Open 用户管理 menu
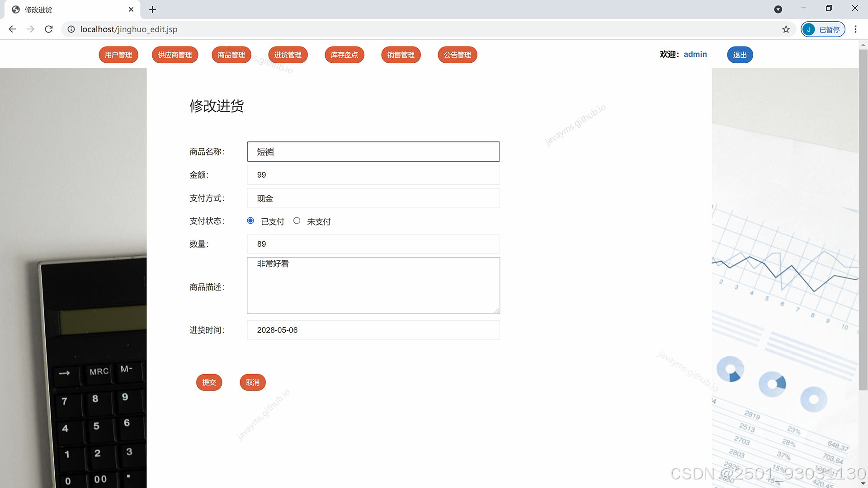The image size is (868, 488). point(118,55)
